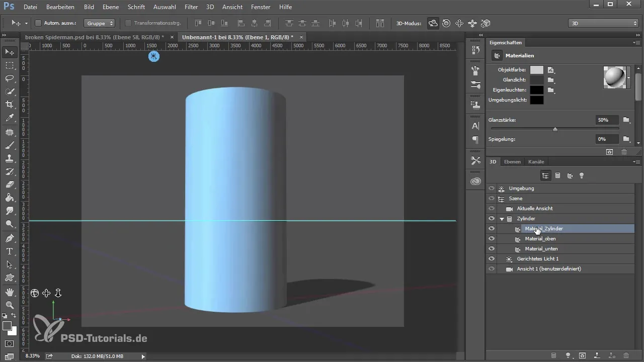Open the Ebene menu
Screen dimensions: 644x362
[111, 7]
